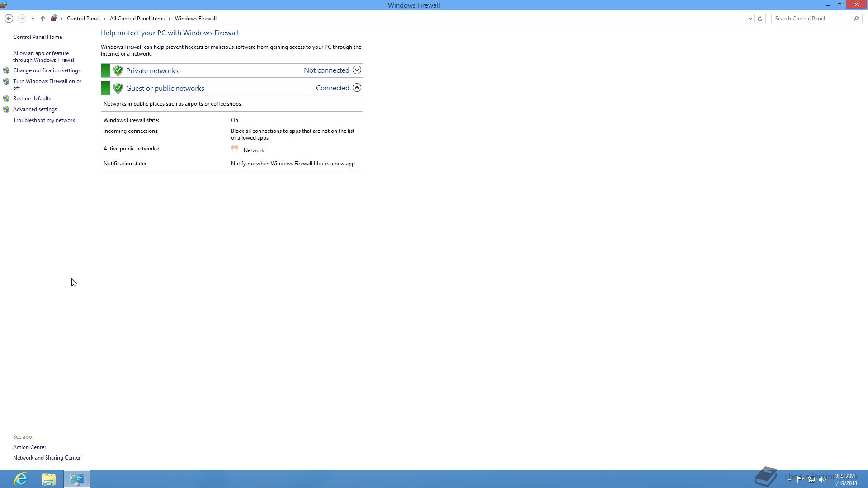Click volume speaker tray icon
Viewport: 868px width, 488px height.
822,479
